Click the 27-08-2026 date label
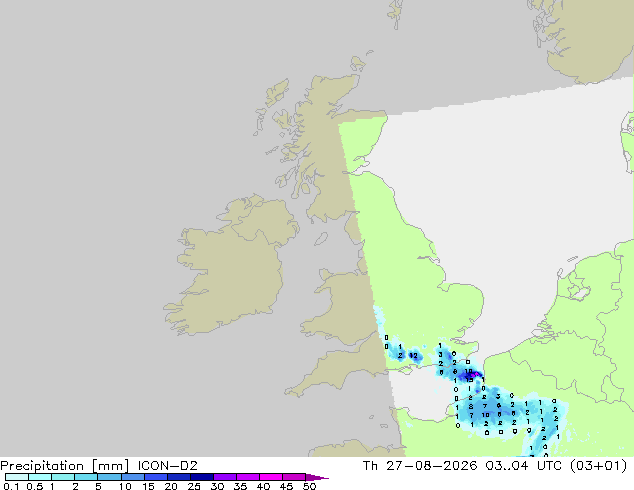 (431, 465)
